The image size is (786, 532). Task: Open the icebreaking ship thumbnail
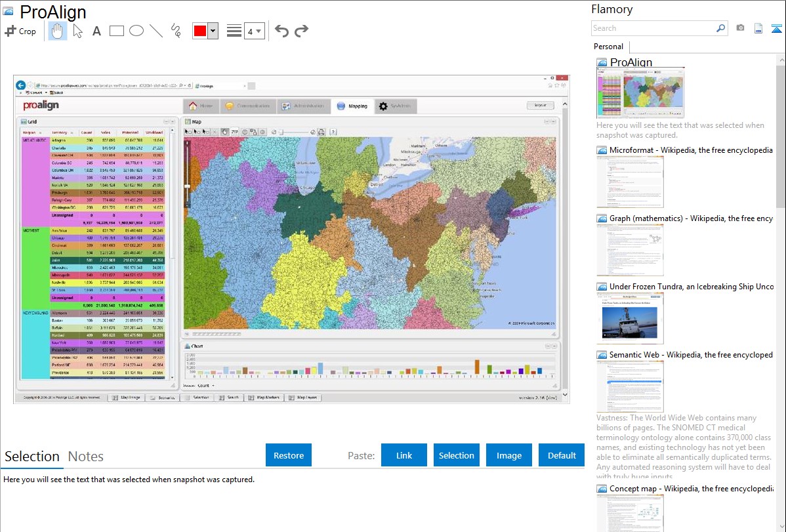coord(630,318)
